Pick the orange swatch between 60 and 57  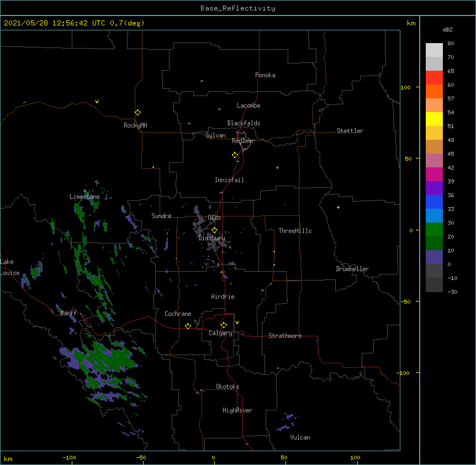(x=434, y=91)
